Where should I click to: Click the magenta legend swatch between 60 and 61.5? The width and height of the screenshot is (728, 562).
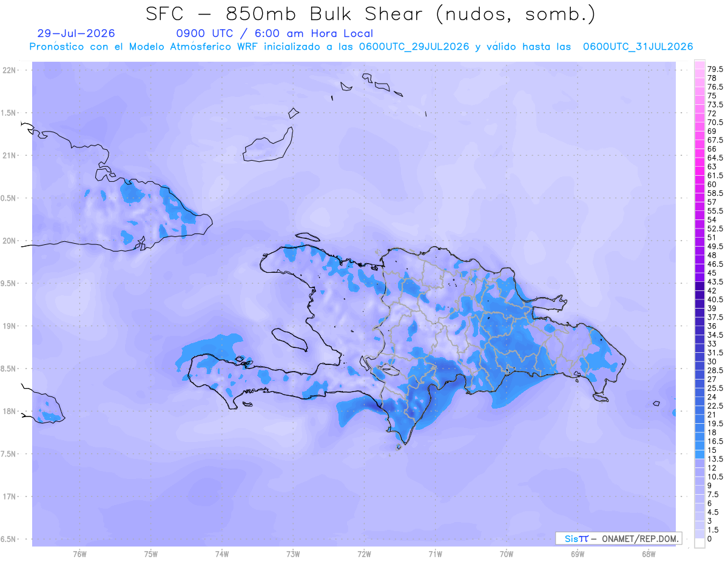[x=699, y=180]
